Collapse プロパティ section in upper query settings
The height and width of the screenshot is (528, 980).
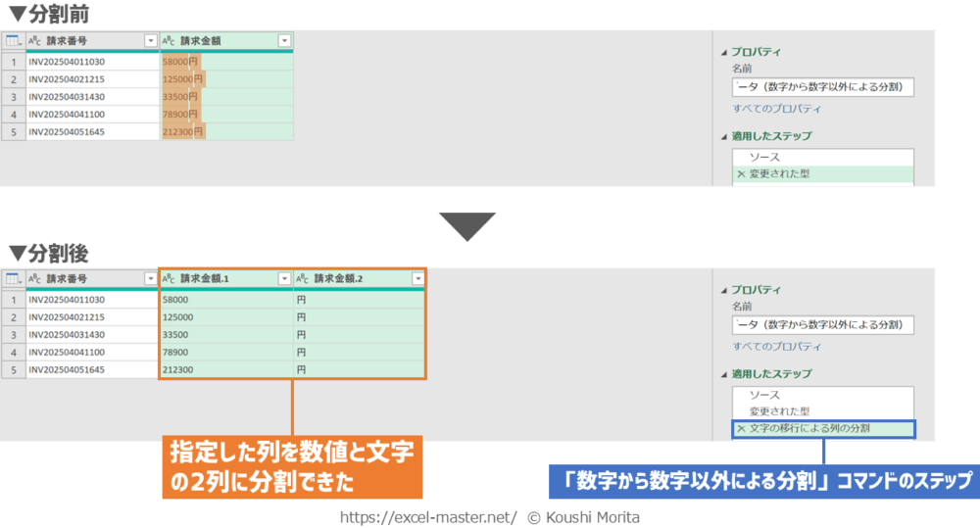724,53
